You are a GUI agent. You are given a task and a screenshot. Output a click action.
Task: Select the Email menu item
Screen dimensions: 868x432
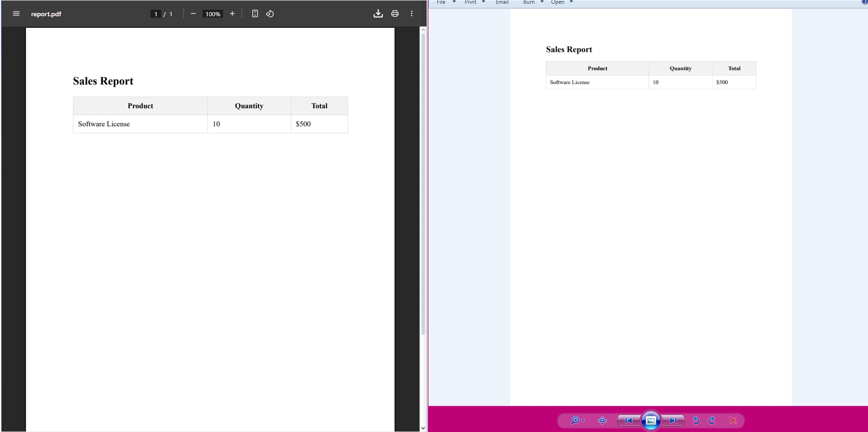501,2
